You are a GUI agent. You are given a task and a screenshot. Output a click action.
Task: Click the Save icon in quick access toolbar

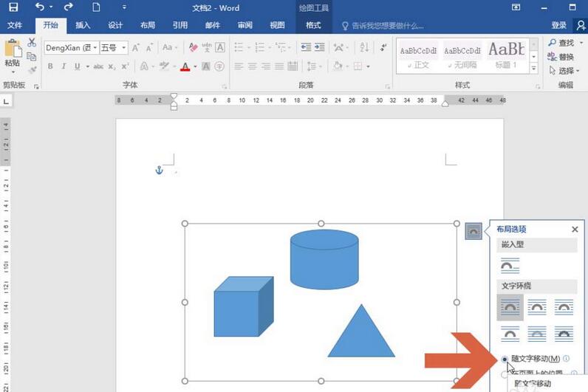[x=13, y=7]
